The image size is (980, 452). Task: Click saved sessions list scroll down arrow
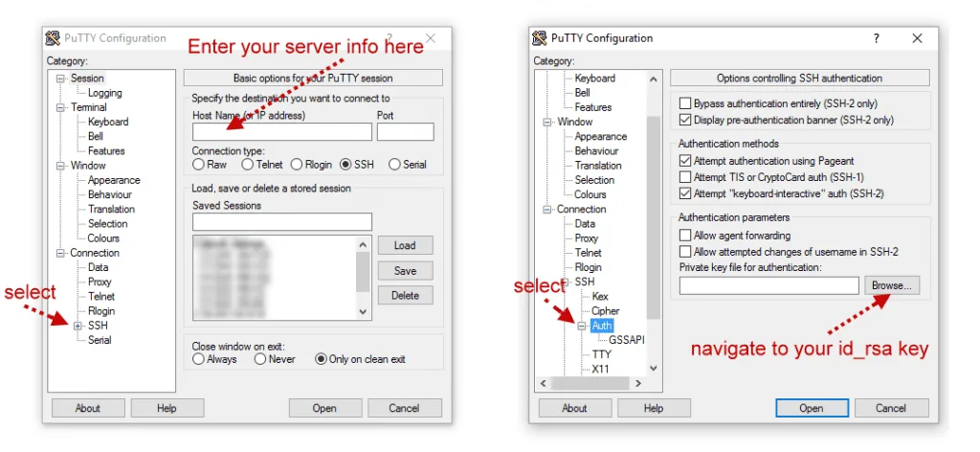[363, 312]
